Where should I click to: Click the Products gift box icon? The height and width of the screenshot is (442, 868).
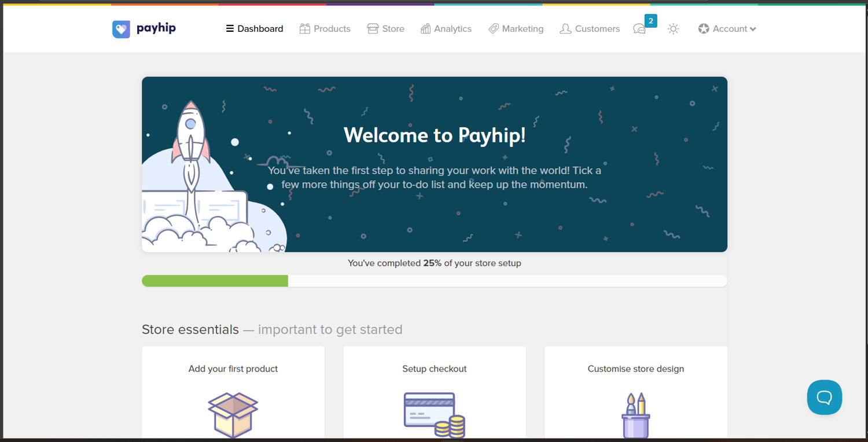pyautogui.click(x=305, y=28)
